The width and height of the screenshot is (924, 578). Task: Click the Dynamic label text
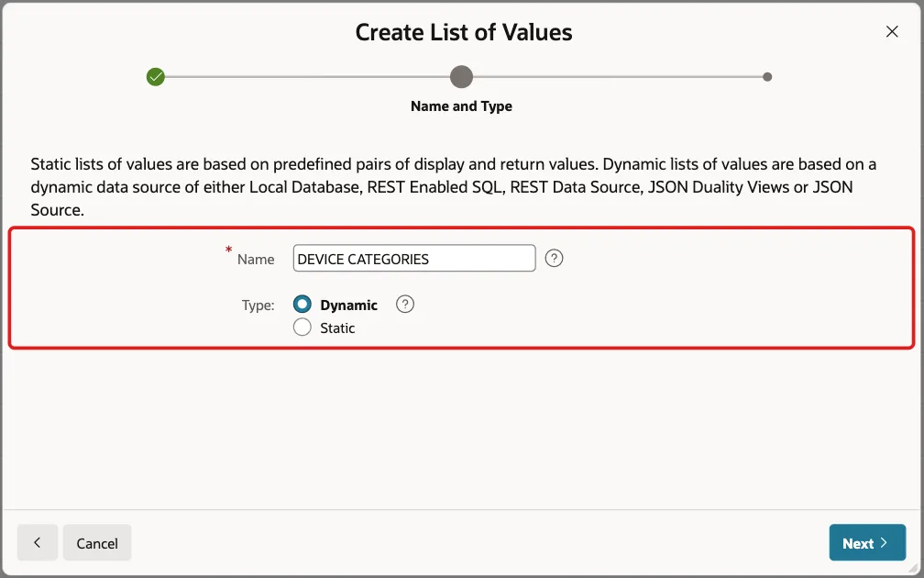point(349,305)
